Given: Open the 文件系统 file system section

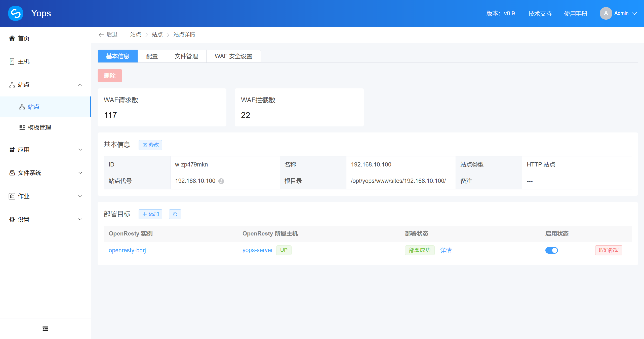Looking at the screenshot, I should [30, 173].
